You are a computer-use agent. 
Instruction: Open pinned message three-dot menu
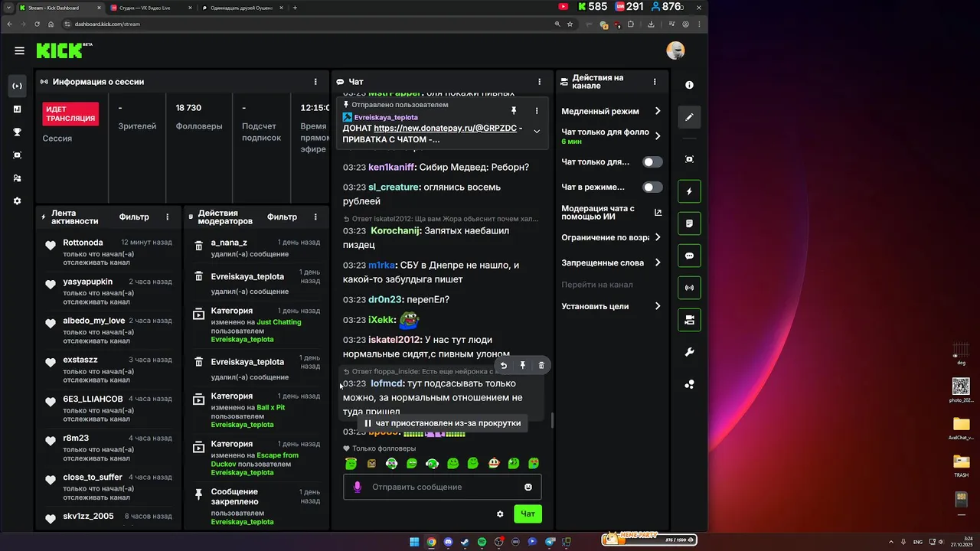tap(537, 111)
